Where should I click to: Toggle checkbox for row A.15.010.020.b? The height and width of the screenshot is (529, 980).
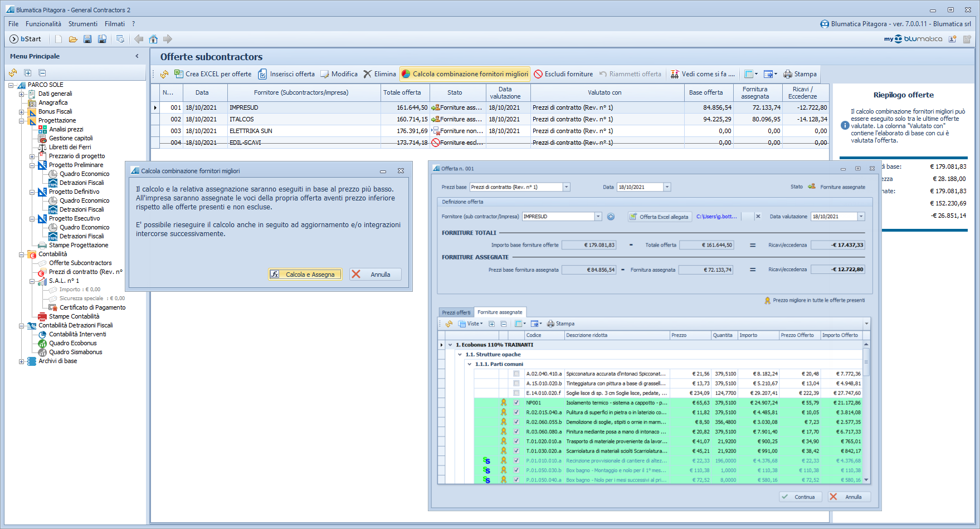click(x=516, y=383)
